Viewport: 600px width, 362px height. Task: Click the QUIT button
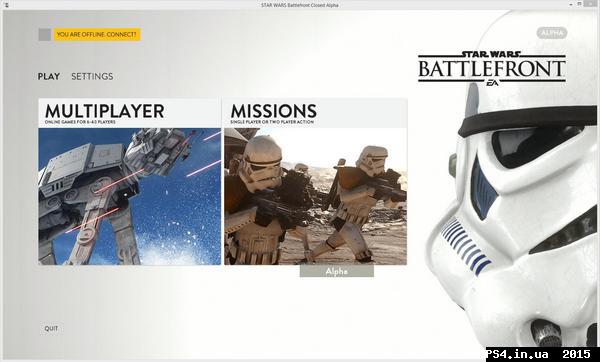(x=51, y=328)
